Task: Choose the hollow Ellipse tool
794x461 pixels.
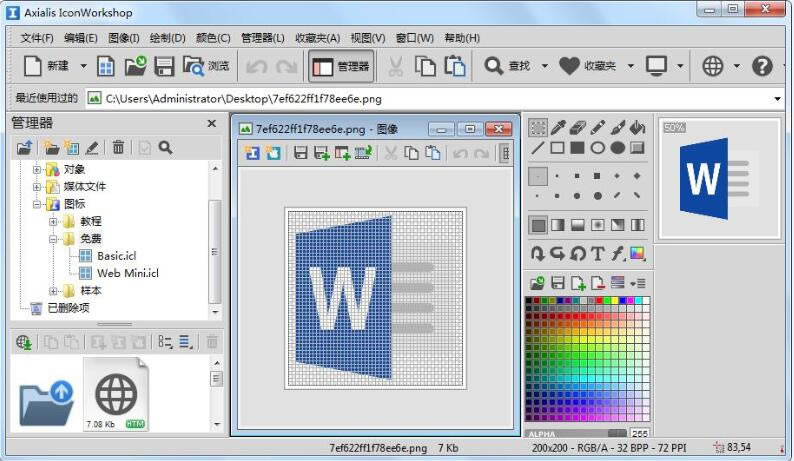Action: tap(598, 148)
